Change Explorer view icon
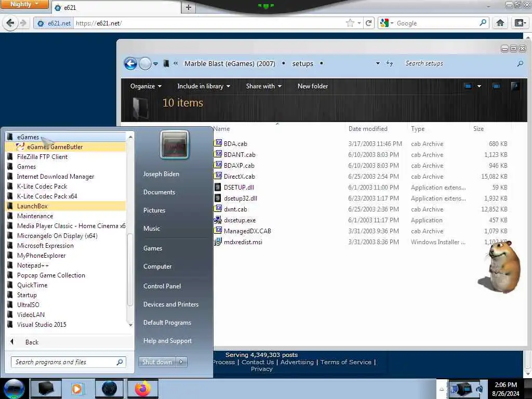The width and height of the screenshot is (532, 399). pyautogui.click(x=468, y=86)
